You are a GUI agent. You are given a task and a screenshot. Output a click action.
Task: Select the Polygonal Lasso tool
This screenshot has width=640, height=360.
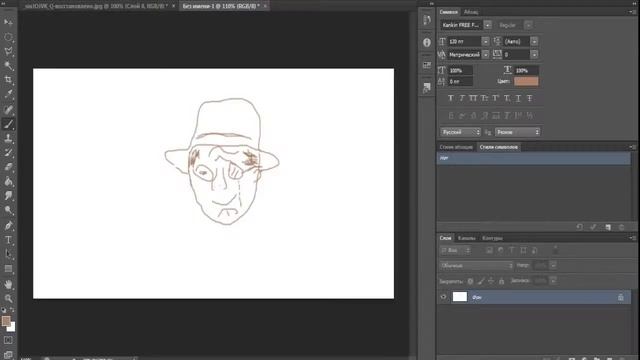click(x=8, y=51)
